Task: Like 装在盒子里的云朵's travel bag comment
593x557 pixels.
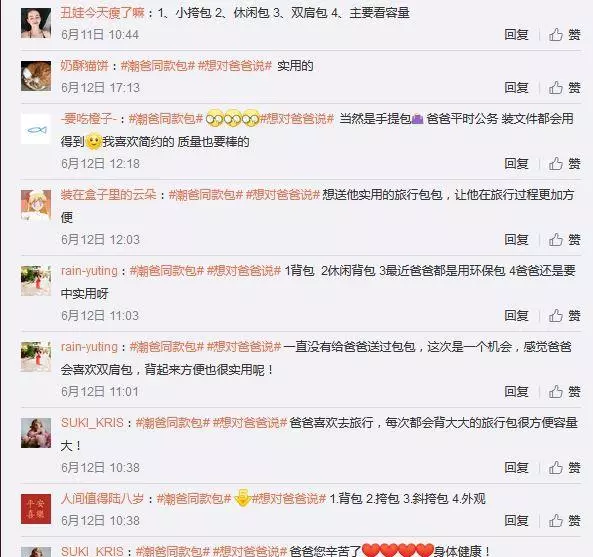Action: 565,240
